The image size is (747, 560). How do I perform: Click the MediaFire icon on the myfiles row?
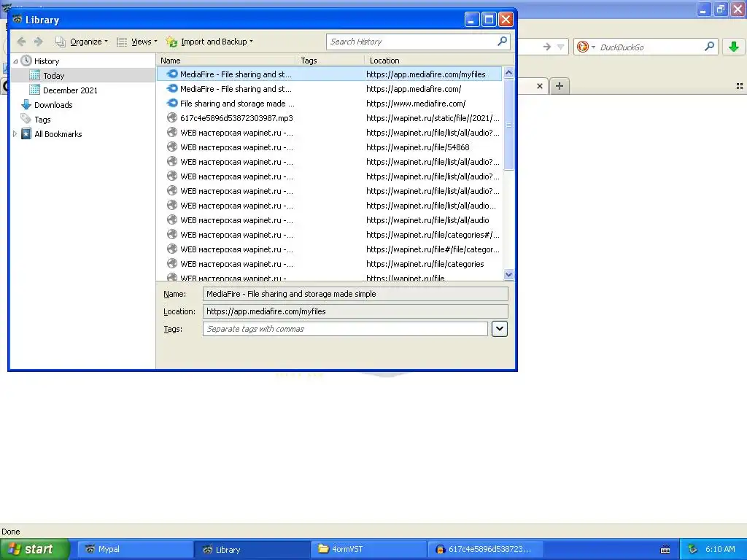pyautogui.click(x=172, y=74)
